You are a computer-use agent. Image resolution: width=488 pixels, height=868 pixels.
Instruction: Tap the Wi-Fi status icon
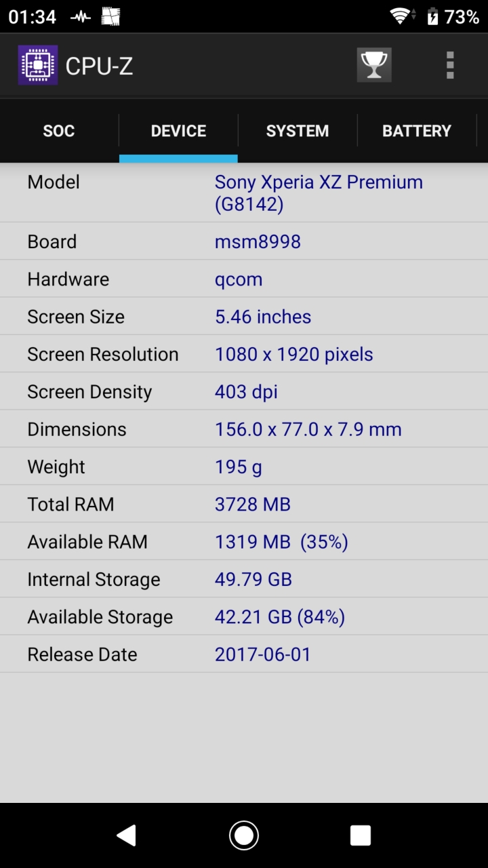click(403, 16)
